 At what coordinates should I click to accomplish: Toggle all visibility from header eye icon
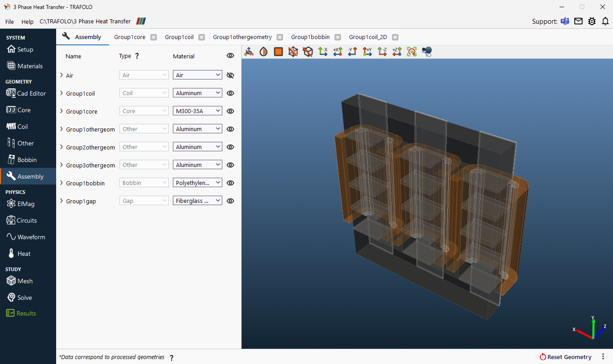click(230, 56)
